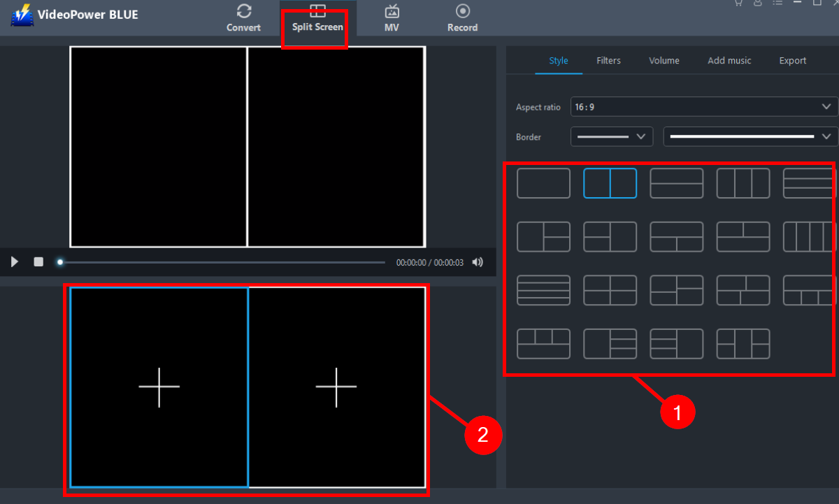The width and height of the screenshot is (839, 504).
Task: Select the three-column split layout
Action: (x=743, y=182)
